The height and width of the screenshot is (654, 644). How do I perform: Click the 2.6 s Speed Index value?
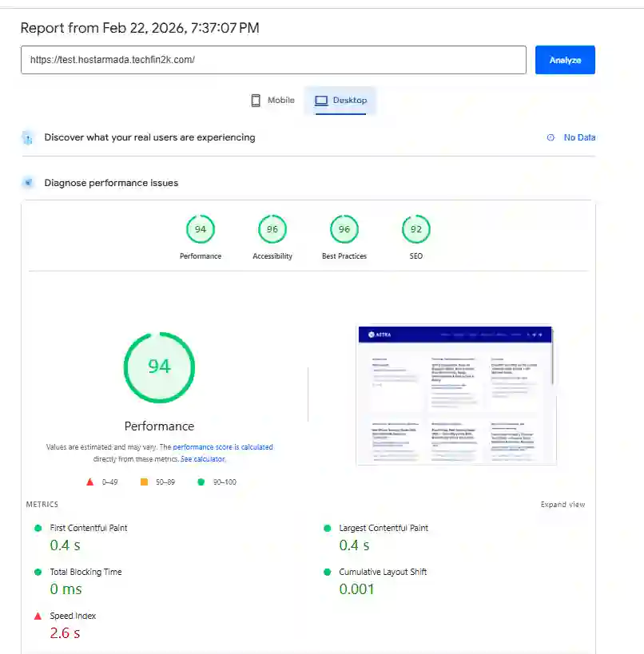[x=65, y=633]
